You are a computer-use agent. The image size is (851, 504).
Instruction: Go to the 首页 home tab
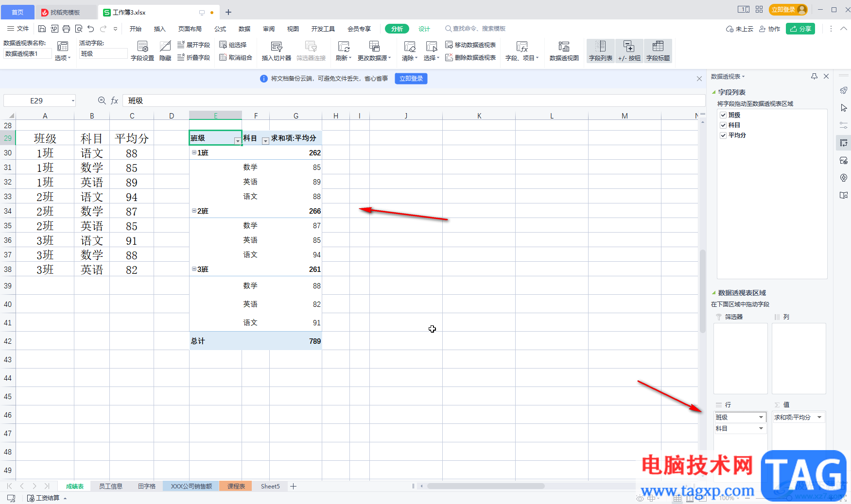(17, 12)
